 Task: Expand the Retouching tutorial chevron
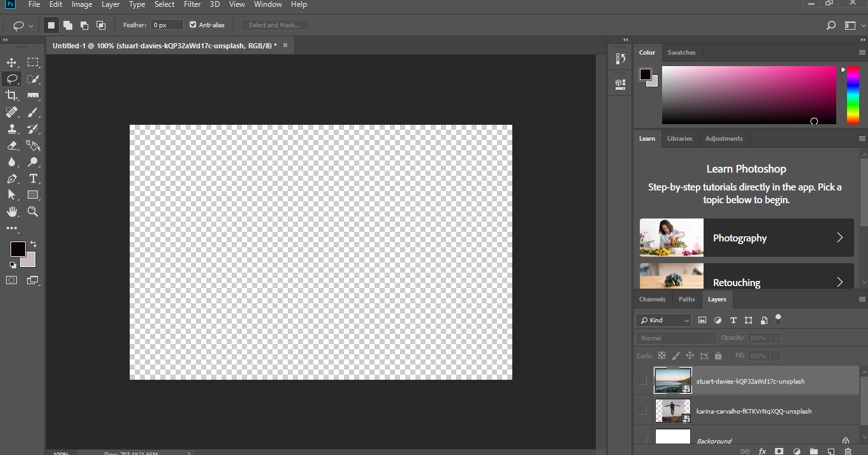[x=840, y=282]
